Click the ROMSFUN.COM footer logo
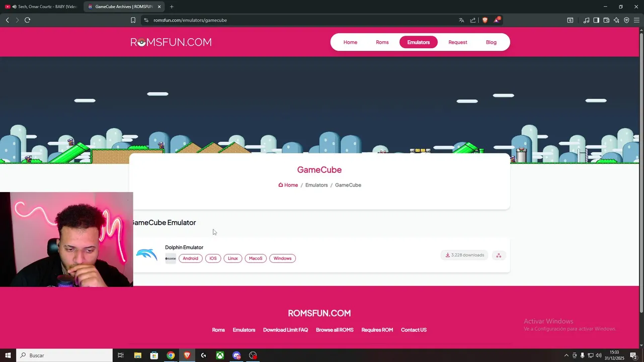 pos(319,313)
